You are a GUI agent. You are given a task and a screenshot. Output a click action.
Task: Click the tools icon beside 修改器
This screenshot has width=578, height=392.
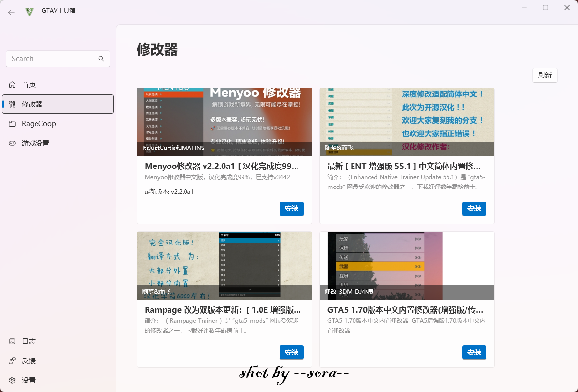[x=12, y=104]
